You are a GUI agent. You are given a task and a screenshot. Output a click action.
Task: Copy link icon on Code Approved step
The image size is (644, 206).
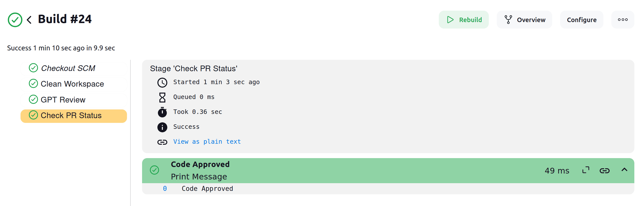[x=604, y=171]
